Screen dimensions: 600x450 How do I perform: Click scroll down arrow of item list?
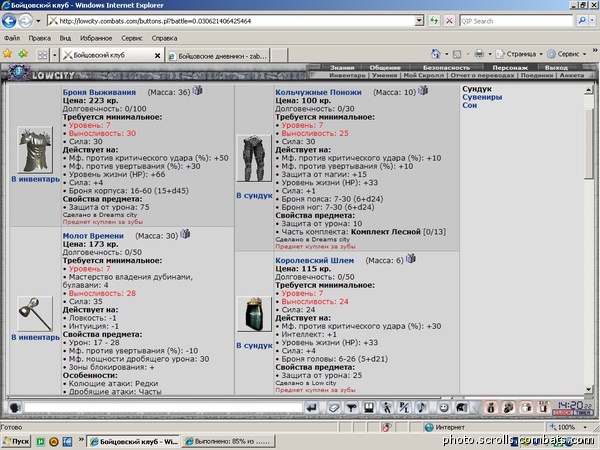[589, 389]
